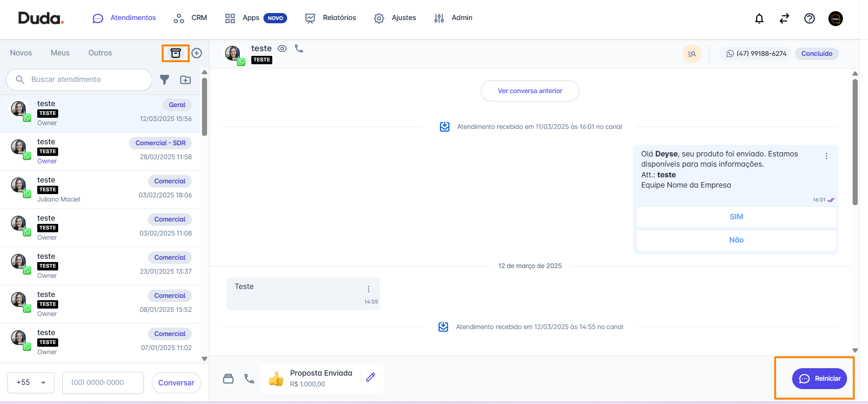Screen dimensions: 868x404
Task: Switch to the Meus tab
Action: click(x=60, y=53)
